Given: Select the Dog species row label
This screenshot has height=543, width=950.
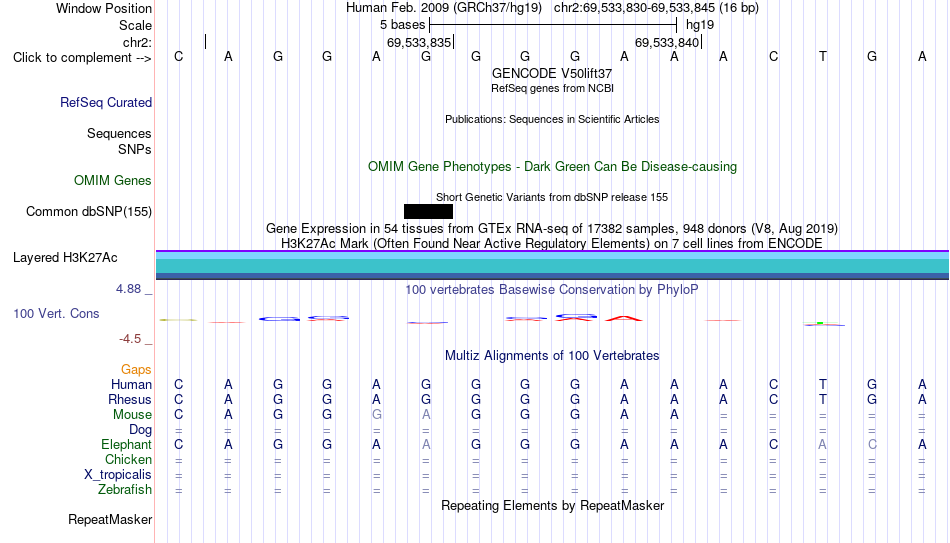Looking at the screenshot, I should pos(140,430).
